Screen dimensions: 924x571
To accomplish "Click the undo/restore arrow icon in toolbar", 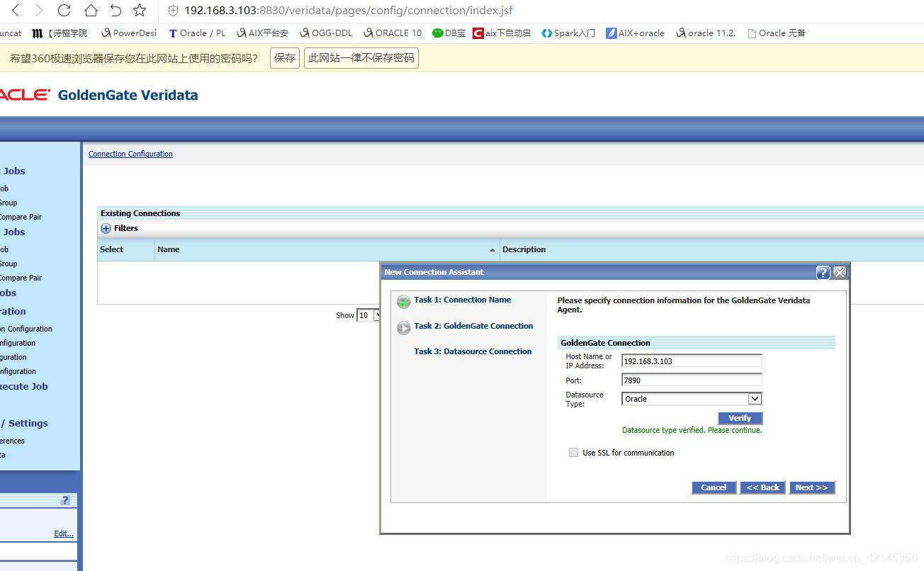I will click(115, 11).
